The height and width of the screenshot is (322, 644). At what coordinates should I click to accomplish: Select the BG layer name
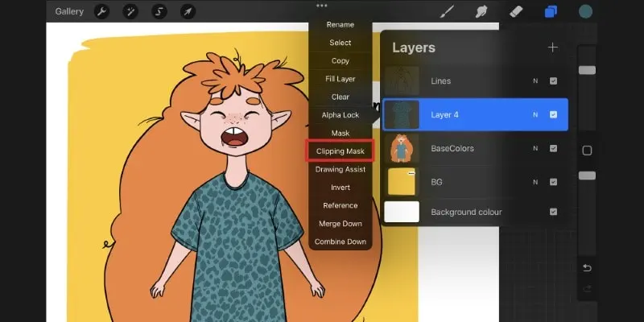tap(436, 182)
